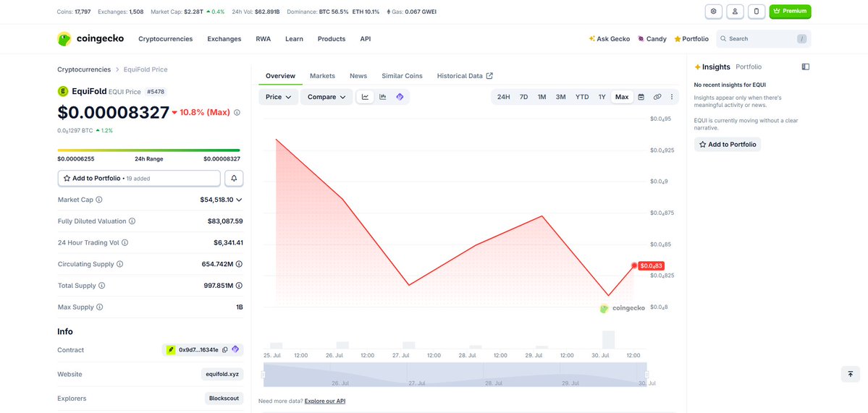Image resolution: width=868 pixels, height=413 pixels.
Task: Click info icon beside 997.851M value
Action: [x=239, y=286]
